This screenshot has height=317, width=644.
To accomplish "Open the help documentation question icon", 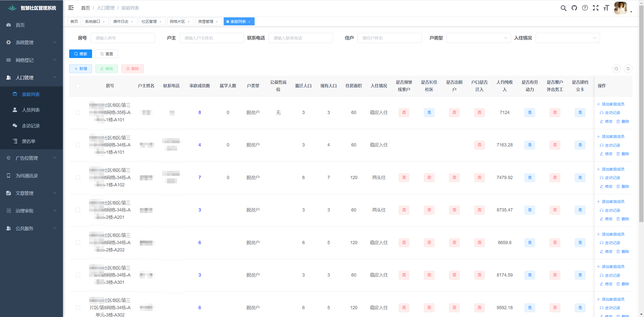I will [585, 8].
